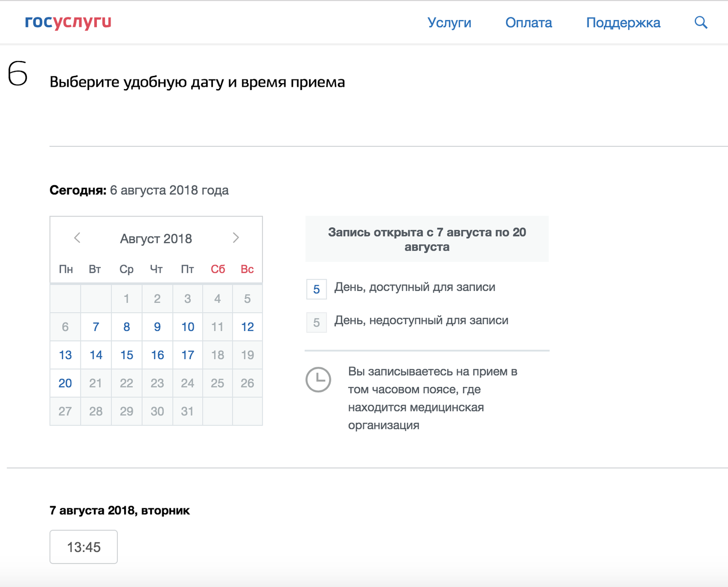Open the Поддержка menu

623,23
